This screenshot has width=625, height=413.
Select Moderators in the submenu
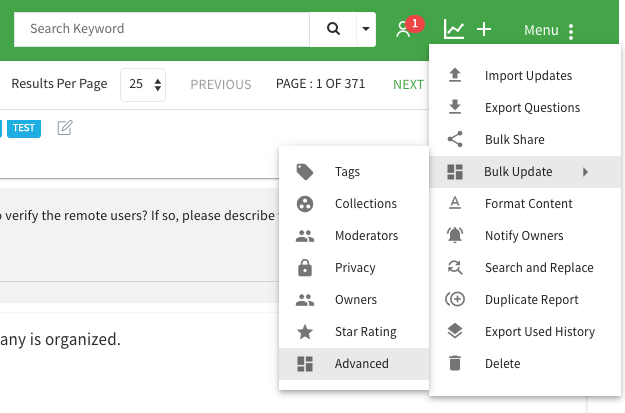coord(354,236)
